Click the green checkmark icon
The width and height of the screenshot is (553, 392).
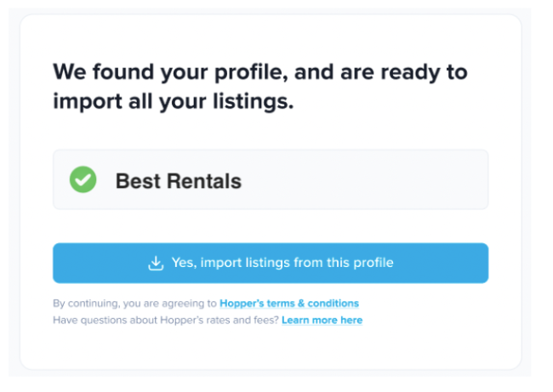[83, 180]
